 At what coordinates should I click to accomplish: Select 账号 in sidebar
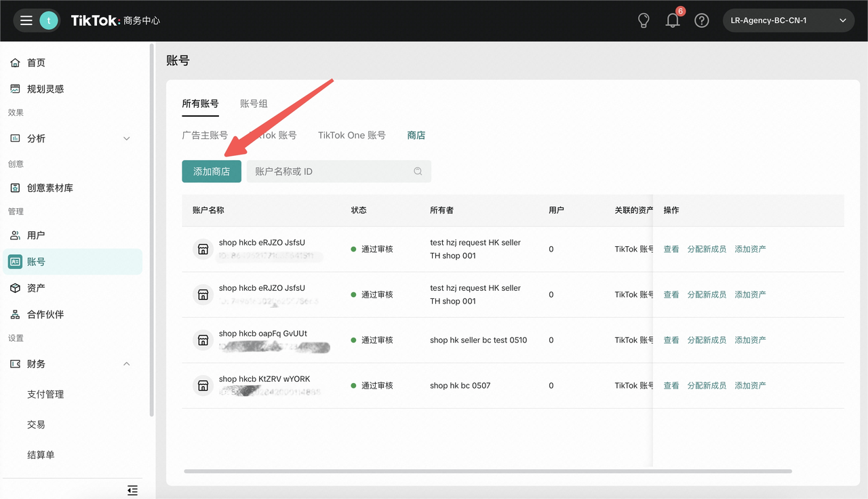coord(73,262)
